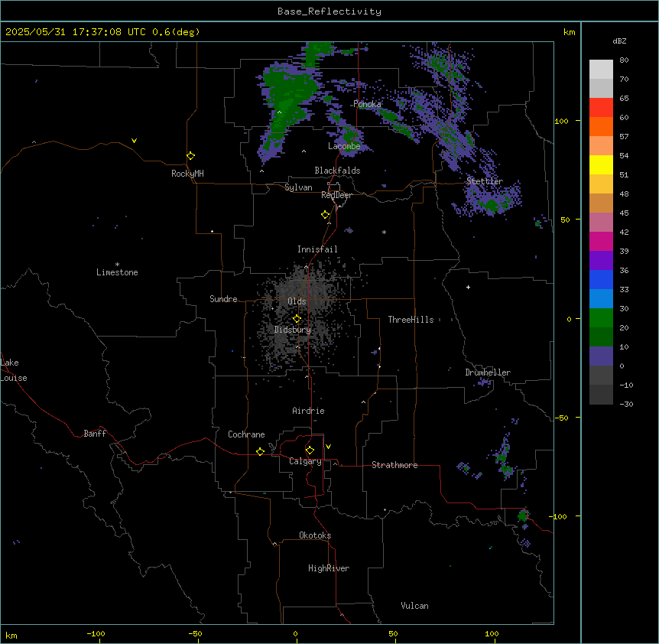Click the HighRiver town label
Viewport: 659px width, 644px height.
pos(329,568)
